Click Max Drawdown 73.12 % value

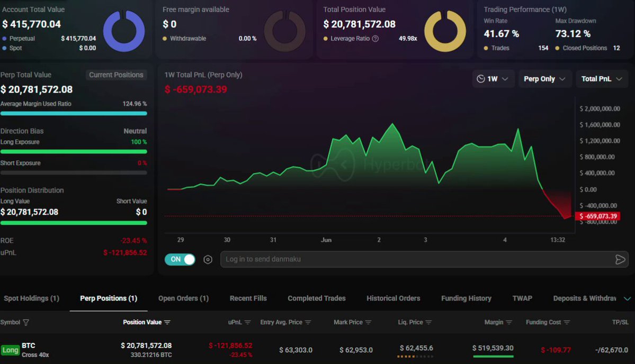click(573, 34)
